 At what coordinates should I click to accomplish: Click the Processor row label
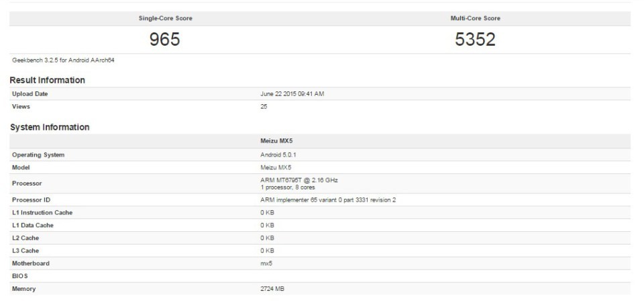click(27, 183)
